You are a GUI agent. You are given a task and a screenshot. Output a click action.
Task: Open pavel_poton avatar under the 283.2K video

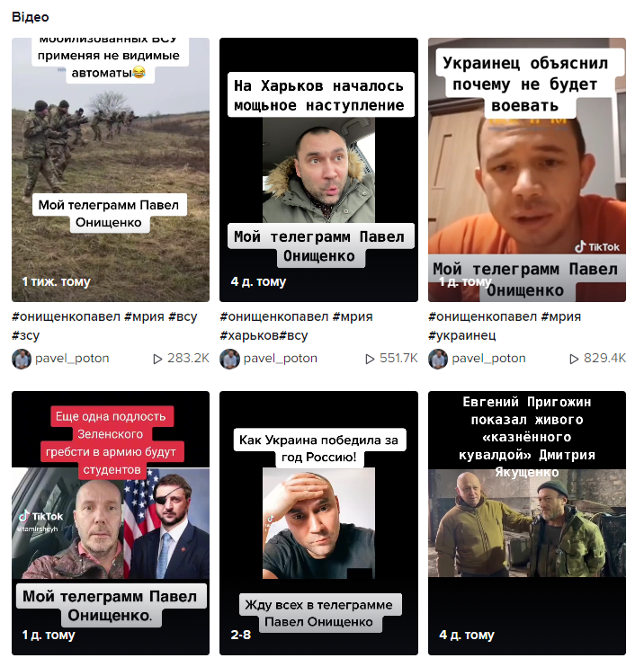[22, 360]
